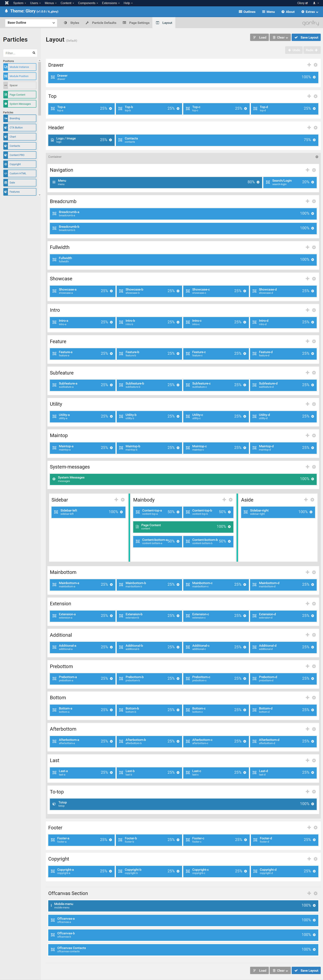
Task: Click the top Save Layout button
Action: point(306,37)
